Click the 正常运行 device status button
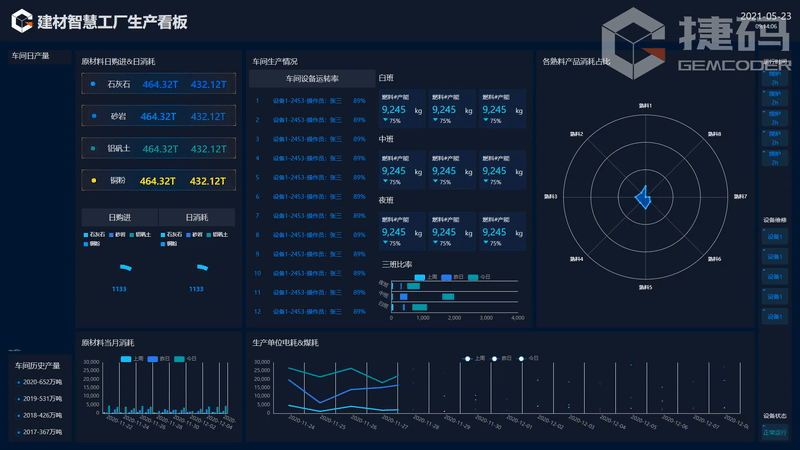 pos(776,432)
